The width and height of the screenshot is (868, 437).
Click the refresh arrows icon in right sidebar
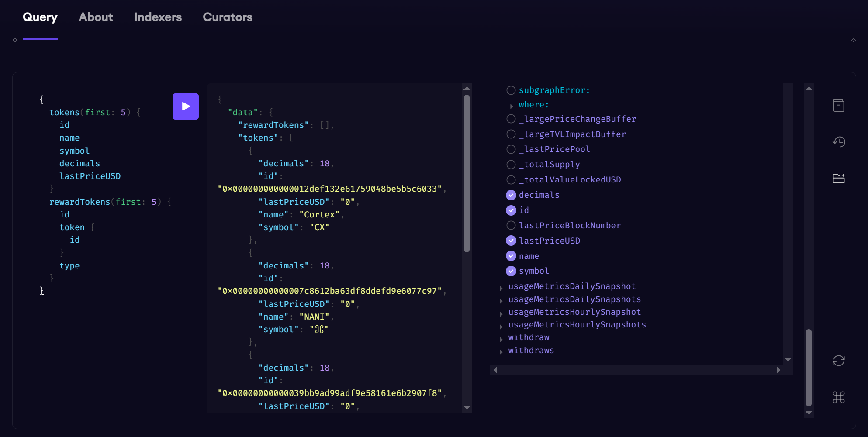839,361
